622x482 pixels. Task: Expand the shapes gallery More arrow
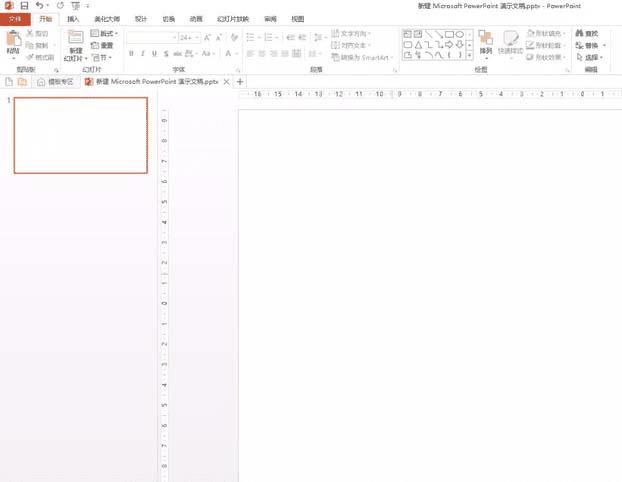(x=469, y=56)
